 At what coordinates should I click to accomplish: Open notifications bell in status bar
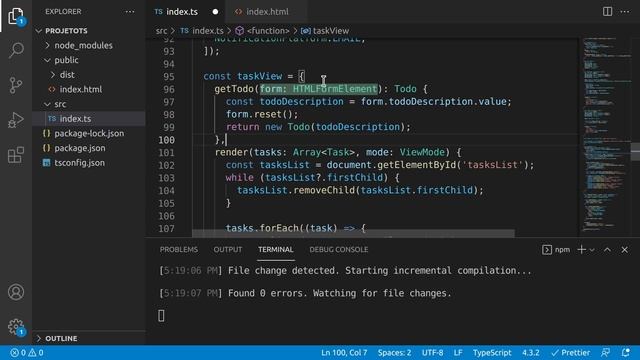(625, 353)
